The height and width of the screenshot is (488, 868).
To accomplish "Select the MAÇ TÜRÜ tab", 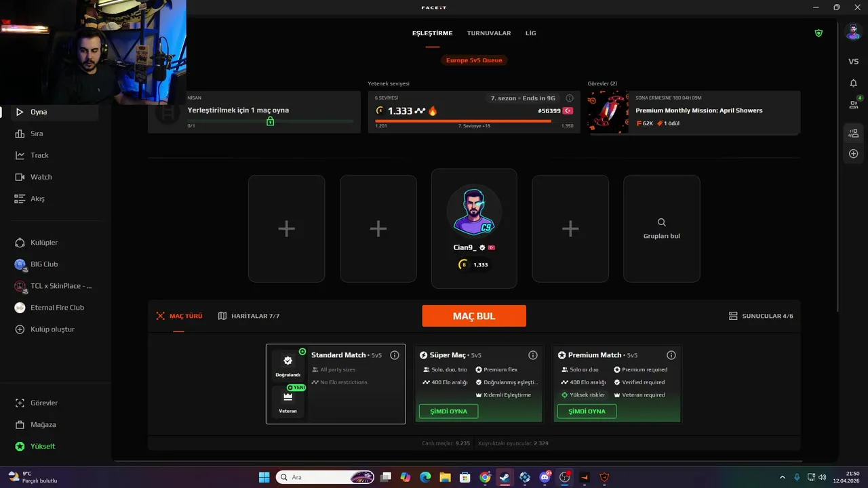I will pyautogui.click(x=179, y=316).
